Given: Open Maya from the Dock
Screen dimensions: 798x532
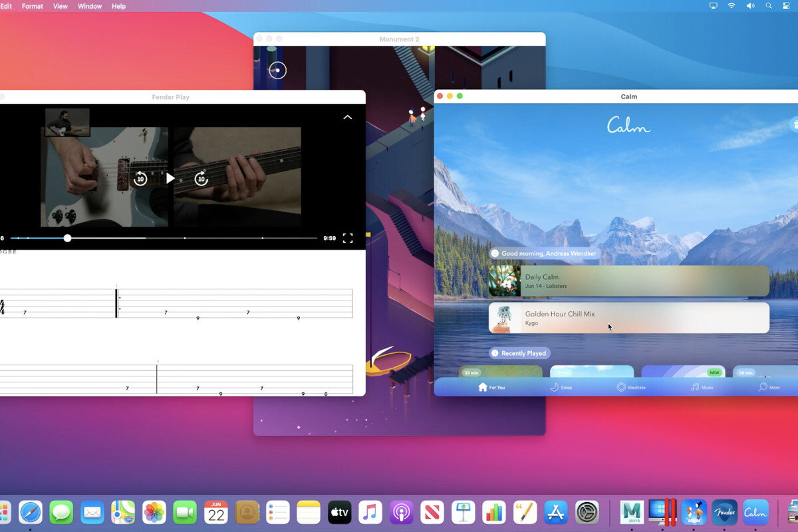Looking at the screenshot, I should [x=632, y=512].
